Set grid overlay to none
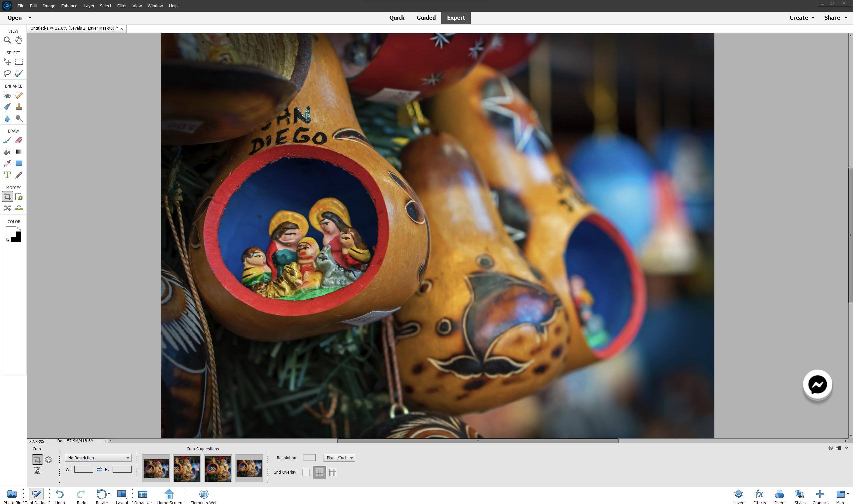Screen dimensions: 853x504 pos(306,472)
